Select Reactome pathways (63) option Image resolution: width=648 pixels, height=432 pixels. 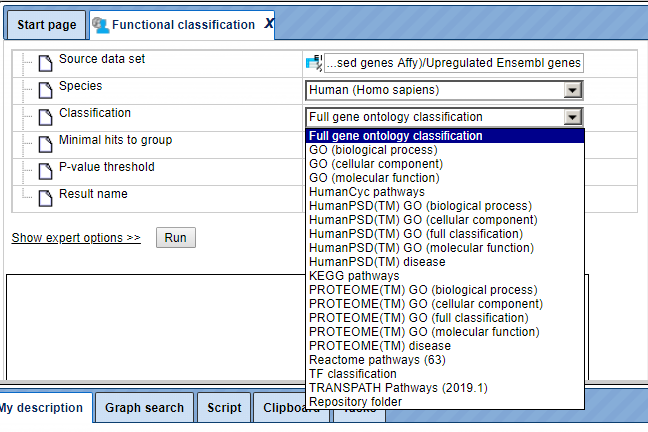click(377, 360)
